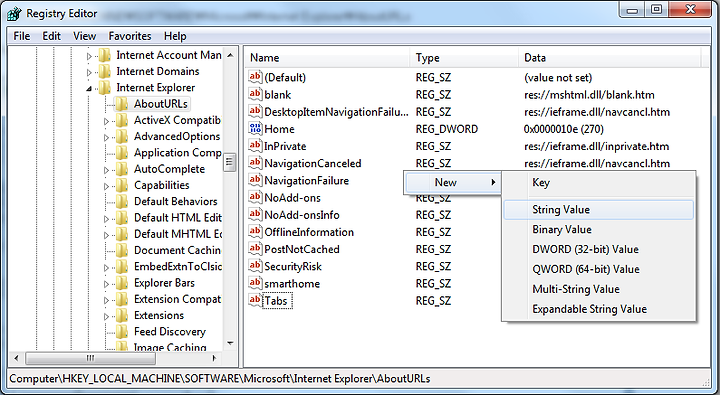The width and height of the screenshot is (720, 395).
Task: Click the NoAdd-onsInfo value icon
Action: (x=255, y=214)
